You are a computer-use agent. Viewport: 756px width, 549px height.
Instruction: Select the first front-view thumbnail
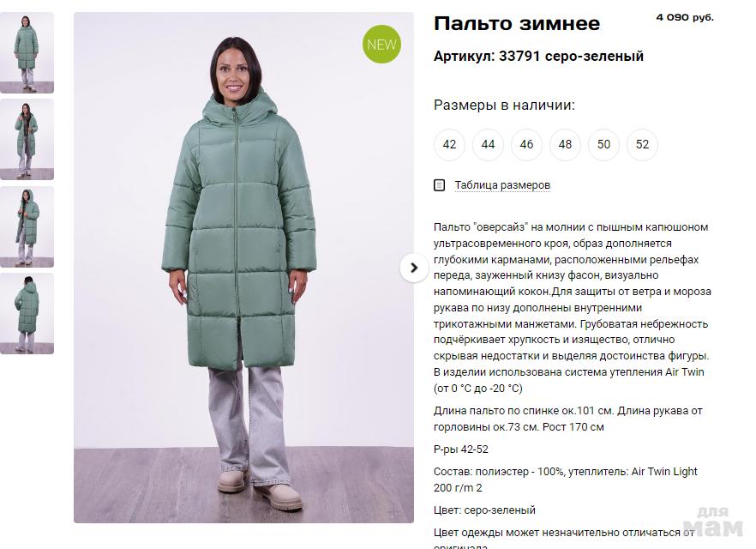tap(27, 52)
